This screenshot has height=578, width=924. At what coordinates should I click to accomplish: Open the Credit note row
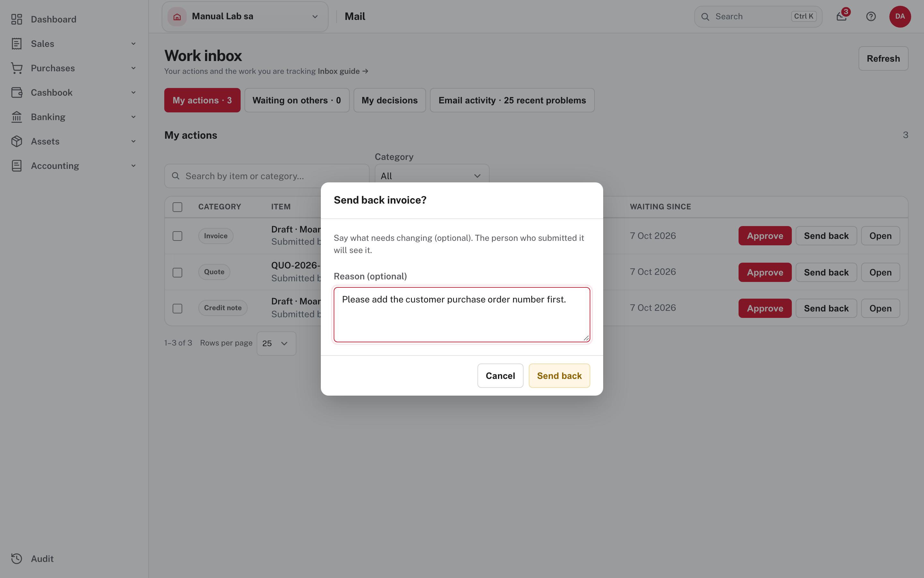880,309
